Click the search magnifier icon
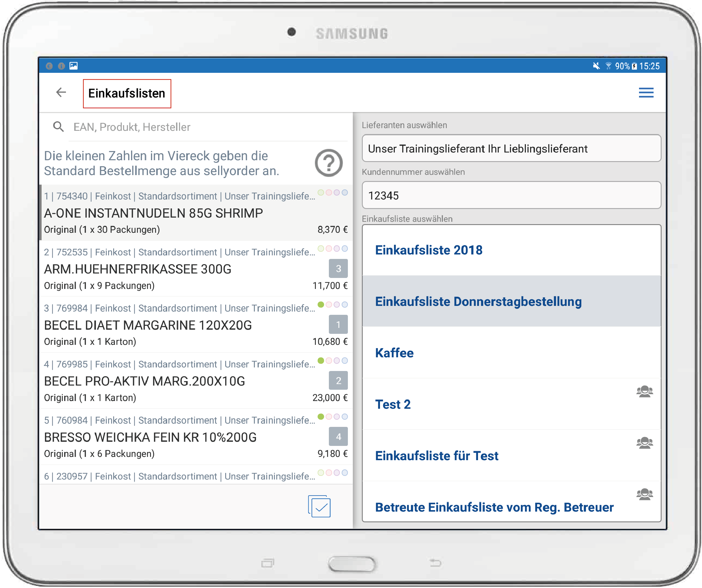Image resolution: width=702 pixels, height=588 pixels. pyautogui.click(x=59, y=127)
